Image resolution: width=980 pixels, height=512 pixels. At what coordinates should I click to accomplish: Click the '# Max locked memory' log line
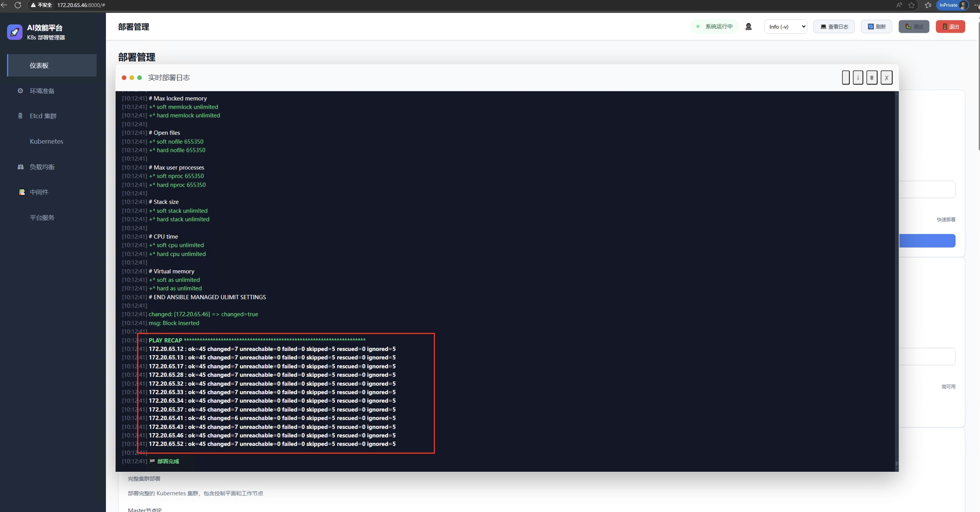click(x=178, y=98)
